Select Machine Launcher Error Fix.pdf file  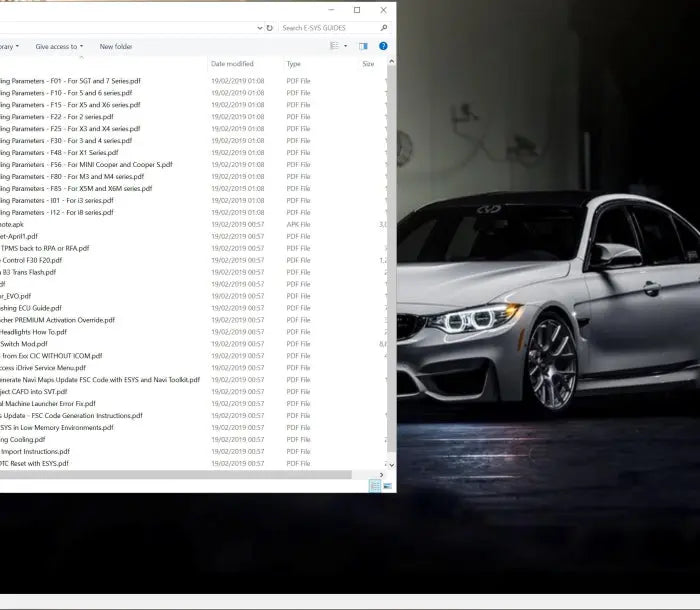pos(48,404)
